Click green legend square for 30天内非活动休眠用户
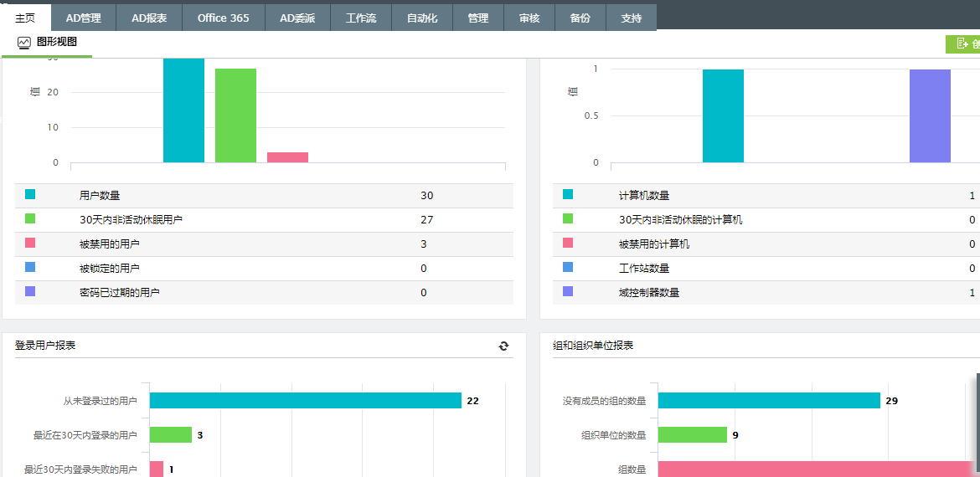This screenshot has width=980, height=477. [30, 218]
